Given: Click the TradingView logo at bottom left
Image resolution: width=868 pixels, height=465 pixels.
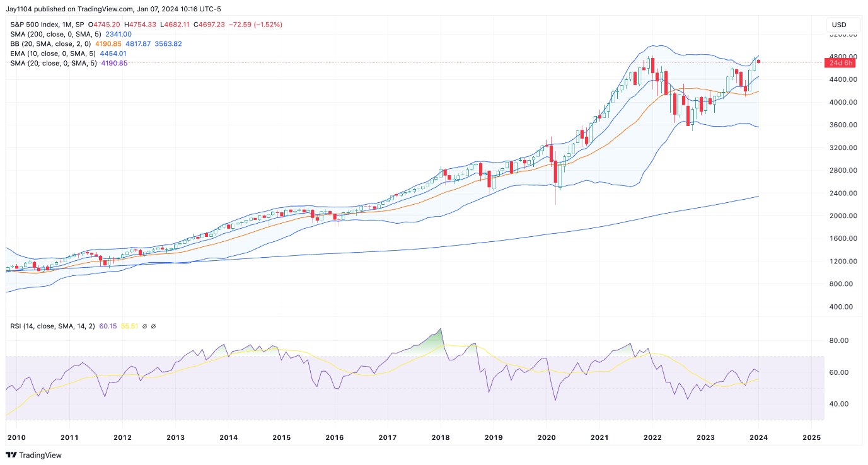Looking at the screenshot, I should click(x=34, y=455).
